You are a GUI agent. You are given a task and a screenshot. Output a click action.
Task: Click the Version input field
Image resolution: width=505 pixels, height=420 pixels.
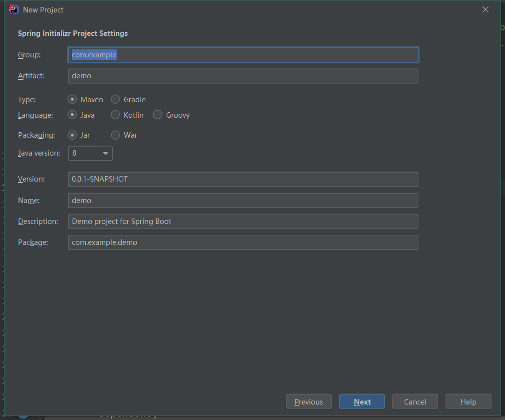pos(243,179)
